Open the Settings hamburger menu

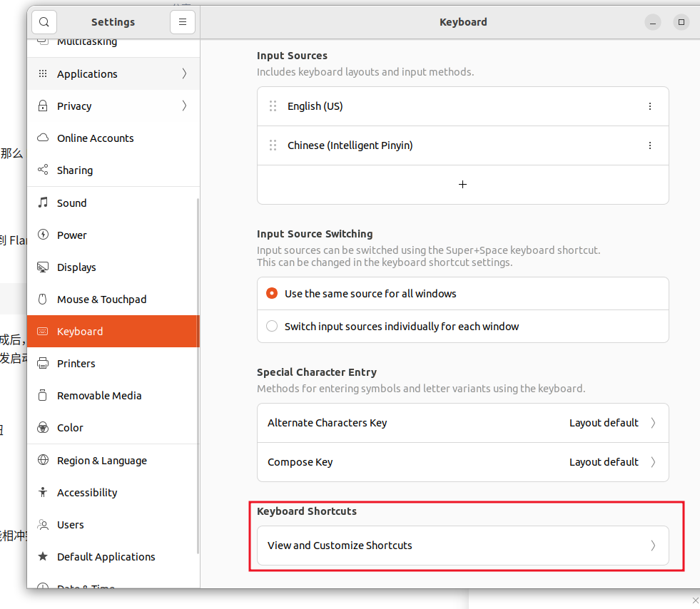183,22
